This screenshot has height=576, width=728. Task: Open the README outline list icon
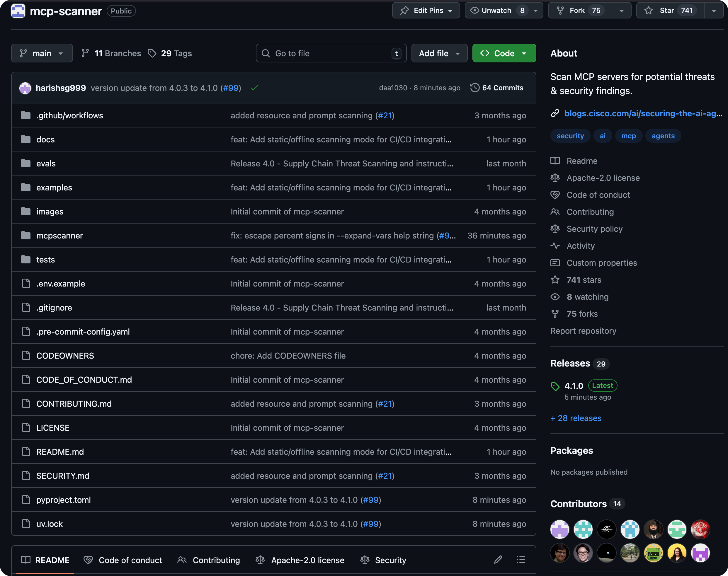[521, 560]
